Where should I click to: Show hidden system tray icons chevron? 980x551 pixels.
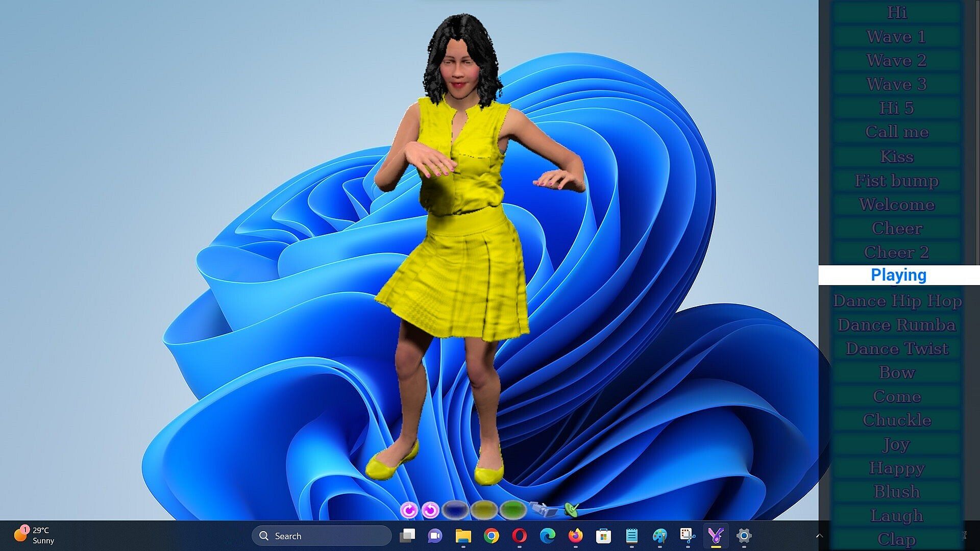pyautogui.click(x=819, y=536)
